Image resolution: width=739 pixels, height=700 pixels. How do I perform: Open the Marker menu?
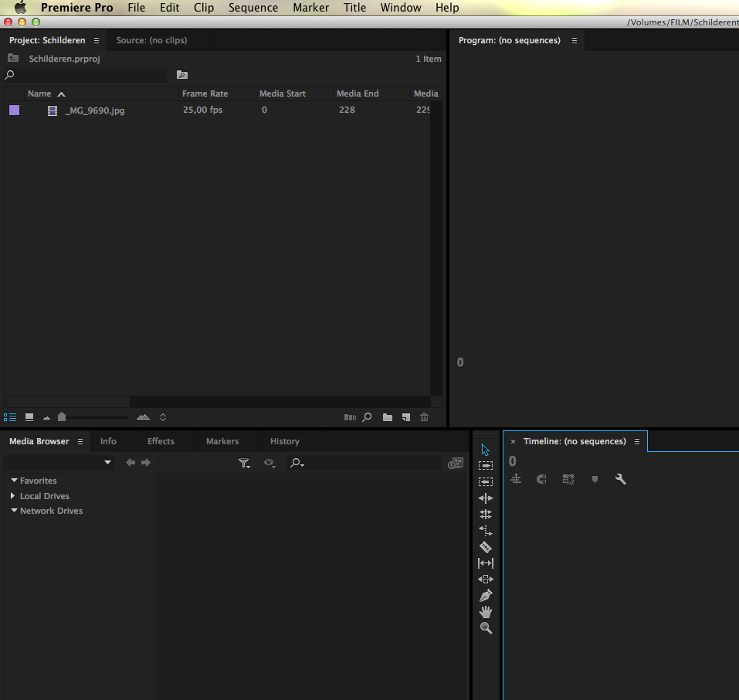(x=311, y=8)
